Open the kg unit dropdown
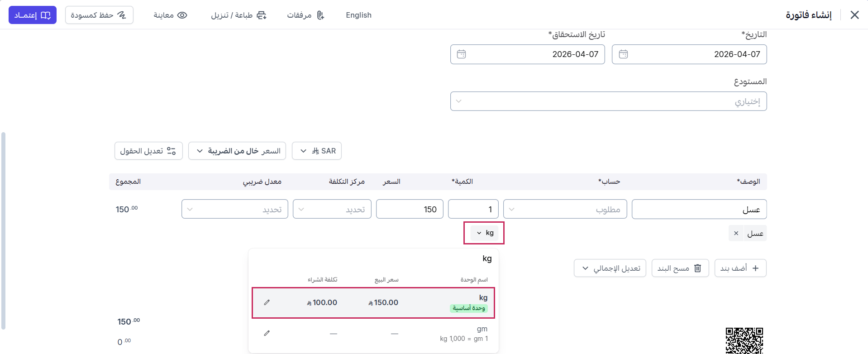 [485, 233]
